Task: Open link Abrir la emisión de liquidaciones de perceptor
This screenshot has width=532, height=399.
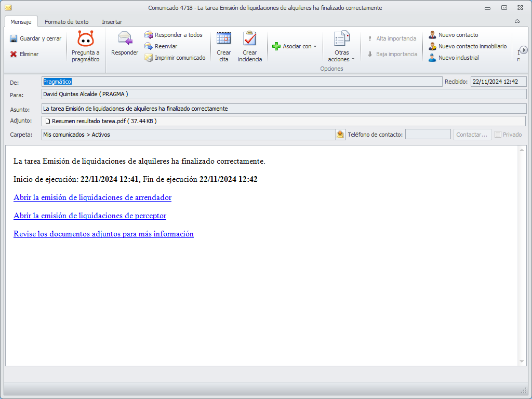Action: (90, 216)
